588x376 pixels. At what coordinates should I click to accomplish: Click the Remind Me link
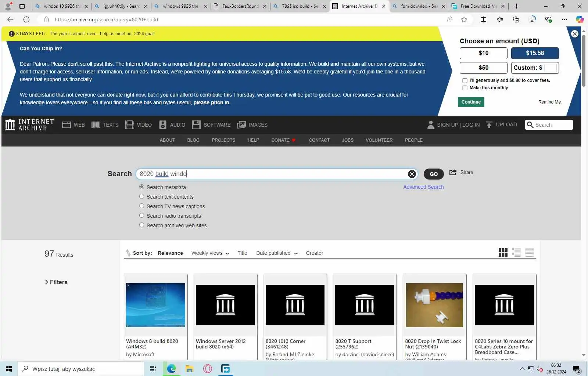pyautogui.click(x=549, y=102)
